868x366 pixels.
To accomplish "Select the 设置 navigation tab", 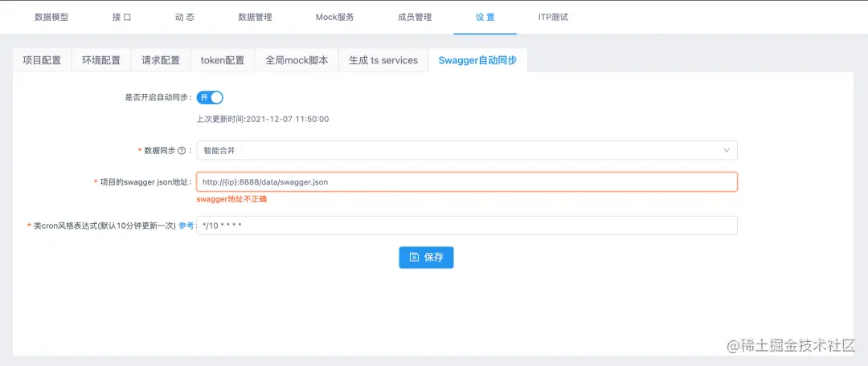I will coord(485,17).
